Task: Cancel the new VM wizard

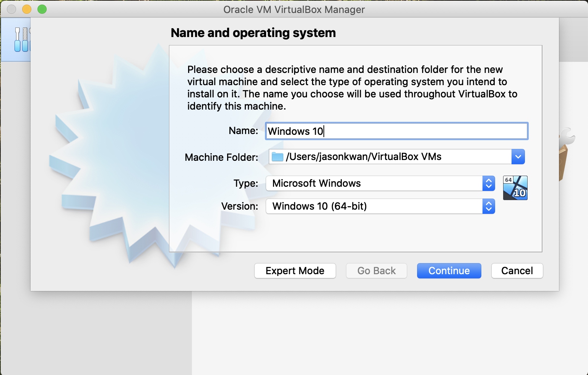Action: 517,271
